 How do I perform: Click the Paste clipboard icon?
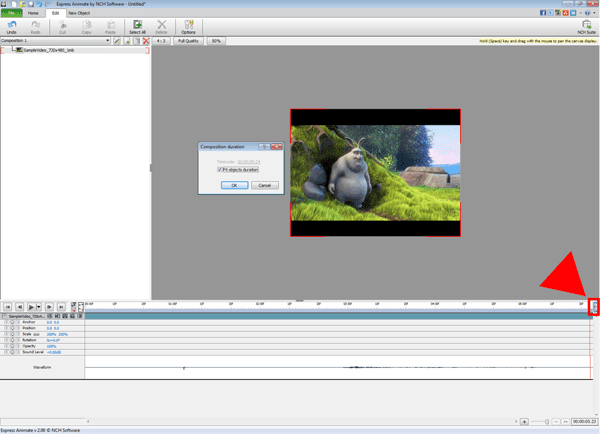111,24
